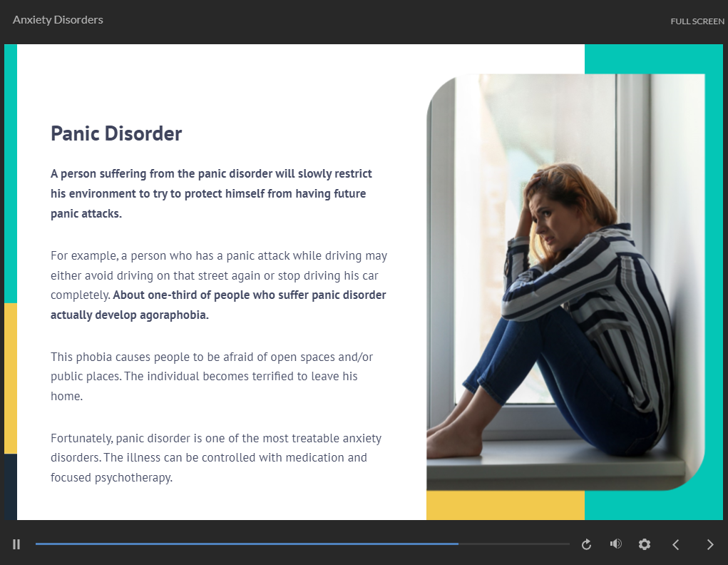Click the yellow stripe on the left edge

coord(10,378)
